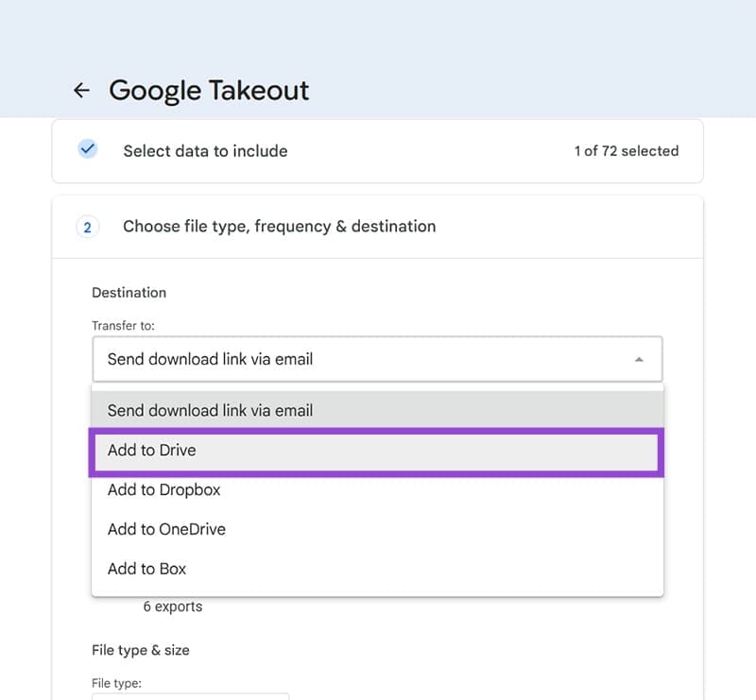Image resolution: width=756 pixels, height=700 pixels.
Task: Click 'Choose file type, frequency & destination' header
Action: click(279, 227)
